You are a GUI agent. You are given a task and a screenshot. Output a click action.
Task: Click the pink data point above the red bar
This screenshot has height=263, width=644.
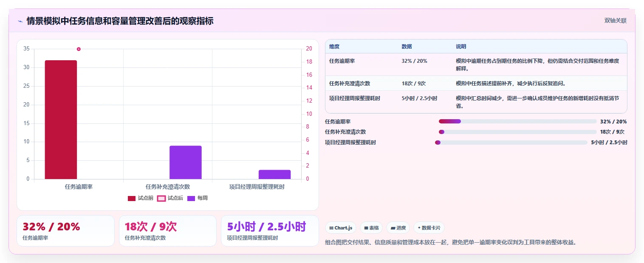79,49
